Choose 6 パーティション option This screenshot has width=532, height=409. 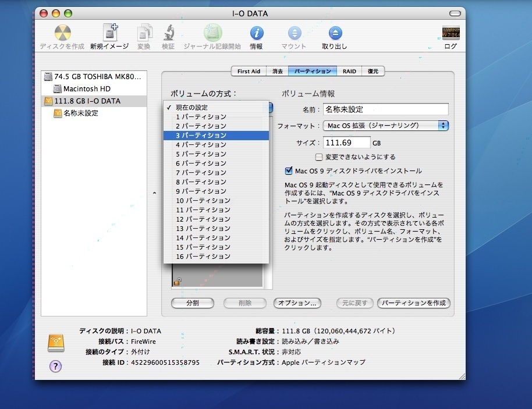pos(216,163)
